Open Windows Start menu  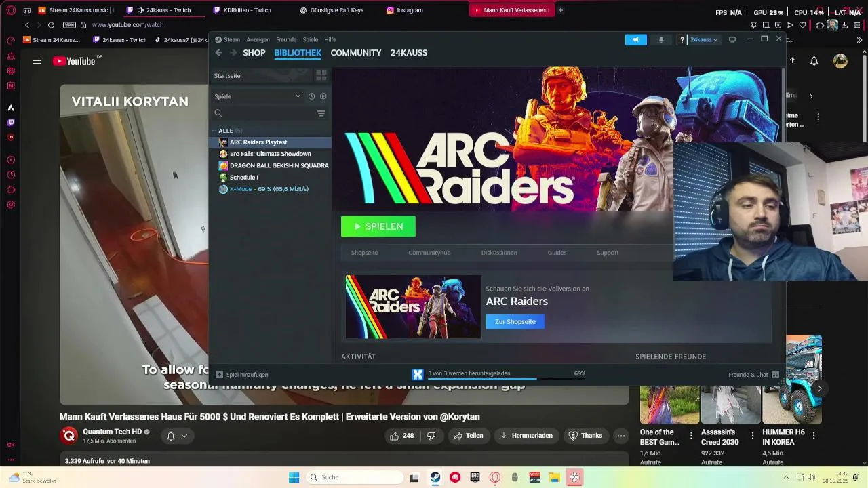[x=294, y=477]
